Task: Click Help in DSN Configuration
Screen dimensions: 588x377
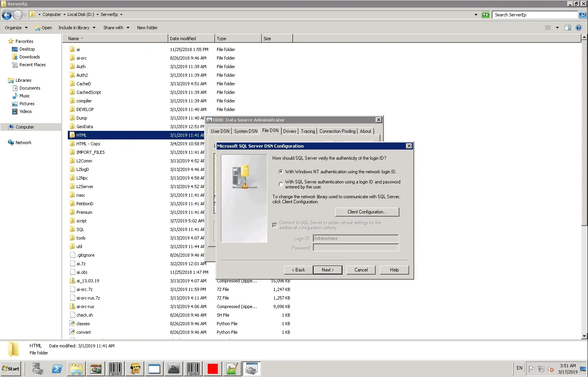Action: pyautogui.click(x=394, y=270)
